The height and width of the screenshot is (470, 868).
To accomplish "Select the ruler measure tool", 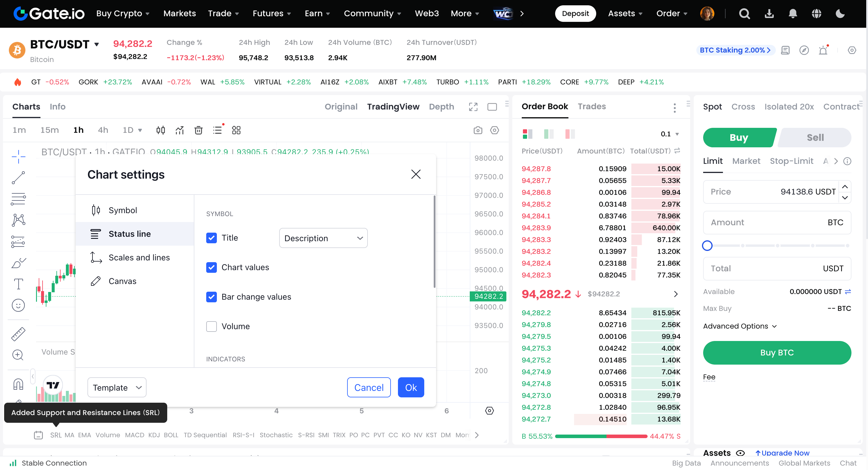I will pyautogui.click(x=18, y=334).
